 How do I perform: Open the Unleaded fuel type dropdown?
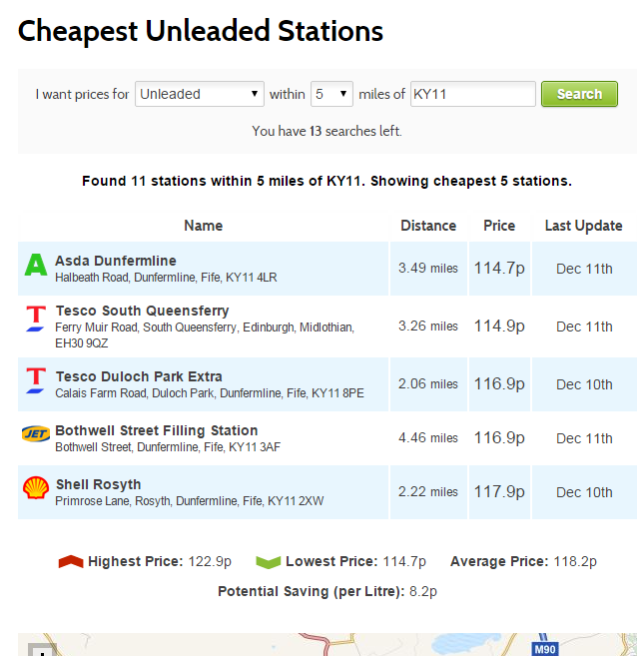[x=199, y=94]
